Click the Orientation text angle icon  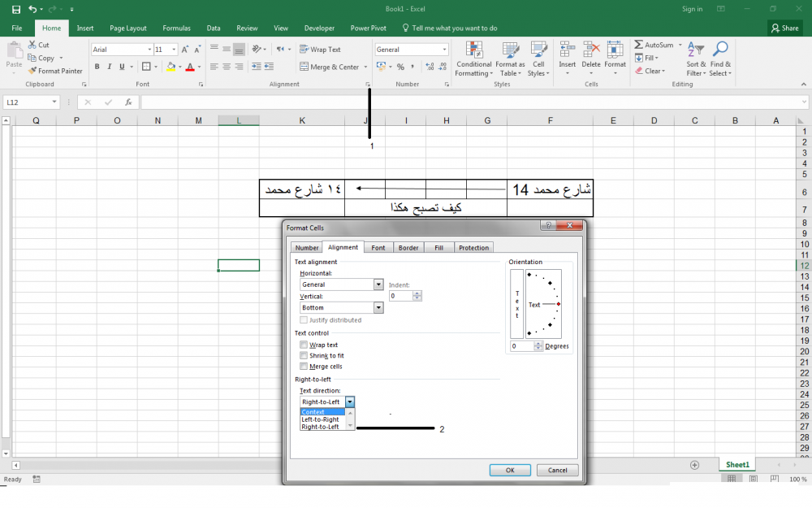coord(257,50)
